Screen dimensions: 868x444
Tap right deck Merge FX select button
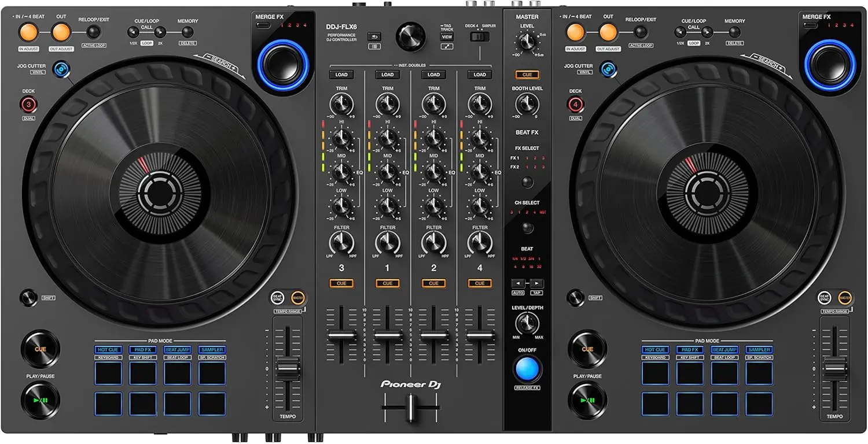coord(810,25)
